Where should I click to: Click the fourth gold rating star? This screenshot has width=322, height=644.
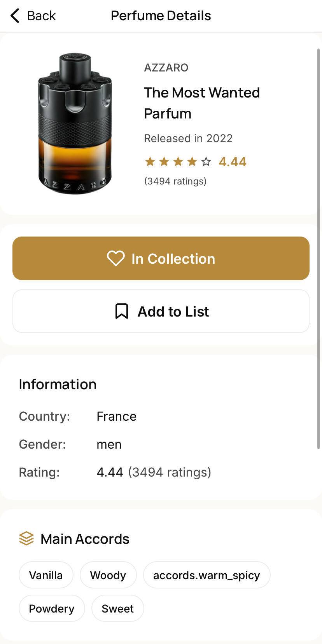tap(192, 162)
